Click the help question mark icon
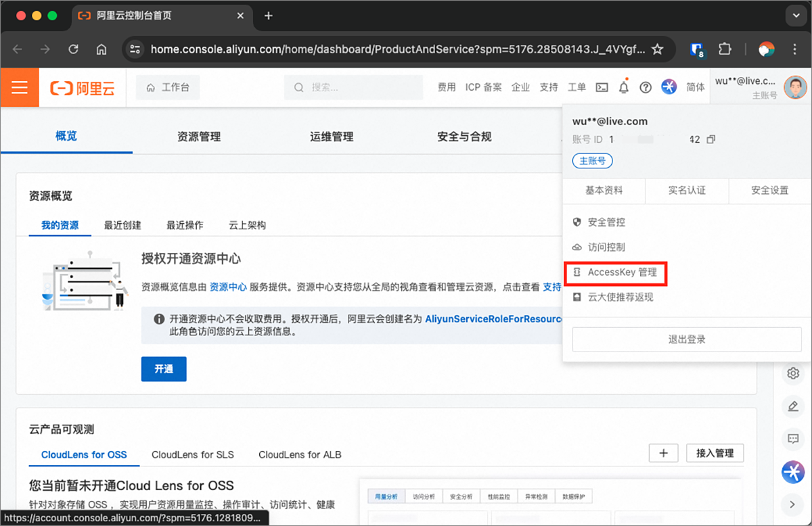 (x=646, y=87)
